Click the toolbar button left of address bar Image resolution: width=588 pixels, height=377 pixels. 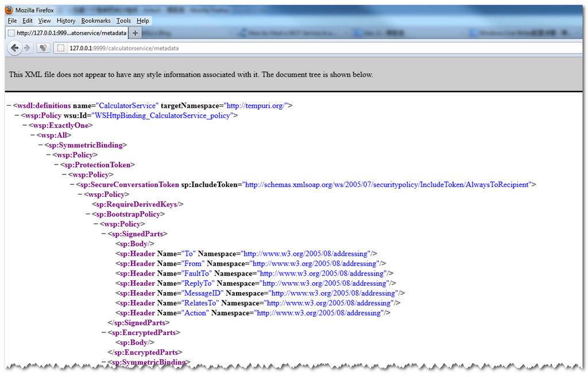point(43,48)
